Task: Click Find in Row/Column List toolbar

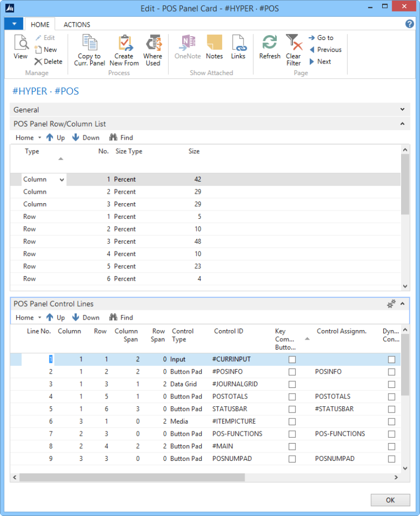Action: point(121,138)
